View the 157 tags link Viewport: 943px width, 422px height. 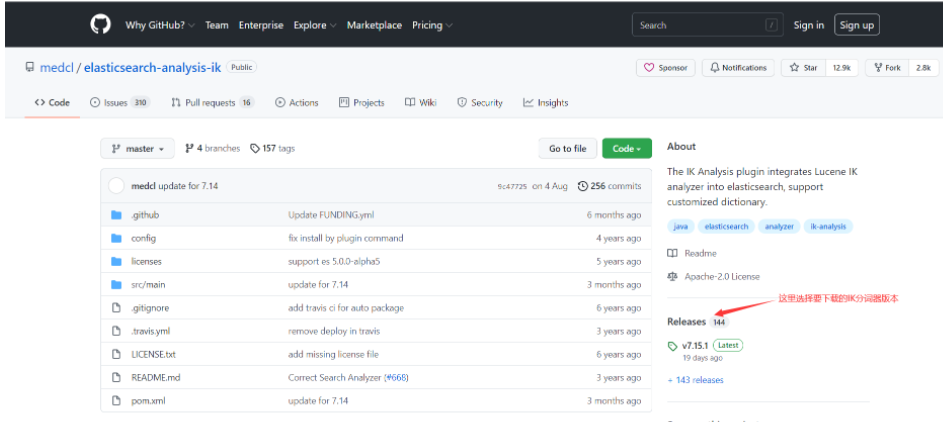click(x=272, y=148)
